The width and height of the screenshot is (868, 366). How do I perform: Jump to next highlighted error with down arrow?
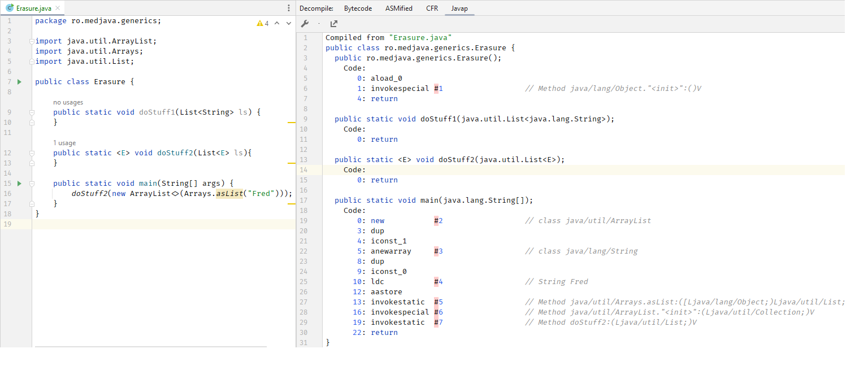click(288, 23)
